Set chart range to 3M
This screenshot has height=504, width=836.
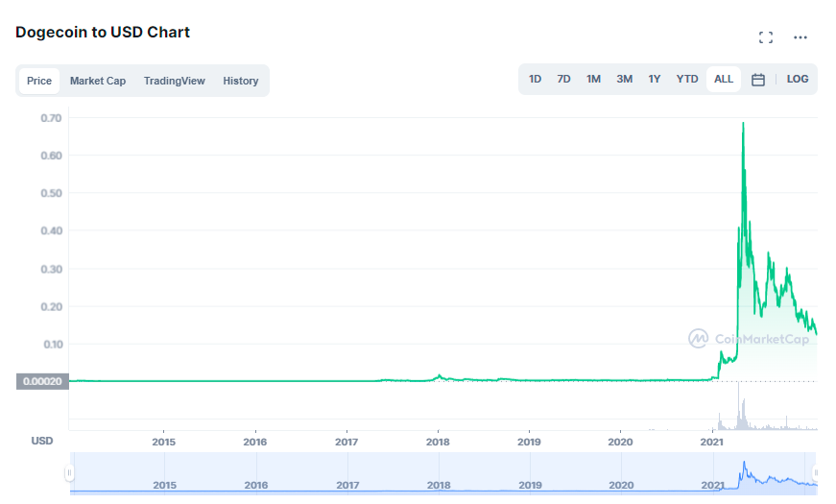(624, 79)
